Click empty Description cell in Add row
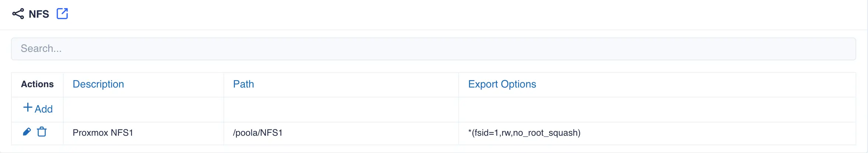This screenshot has width=868, height=153. (143, 109)
